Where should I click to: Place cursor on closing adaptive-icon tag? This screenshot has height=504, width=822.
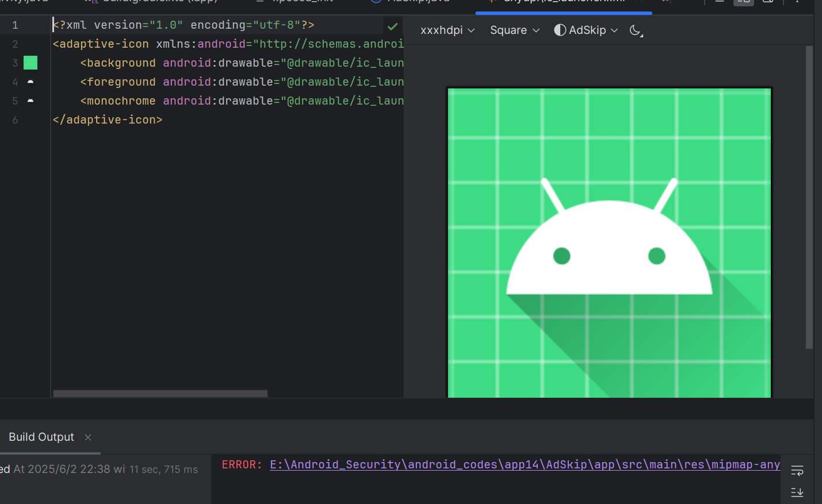click(108, 120)
